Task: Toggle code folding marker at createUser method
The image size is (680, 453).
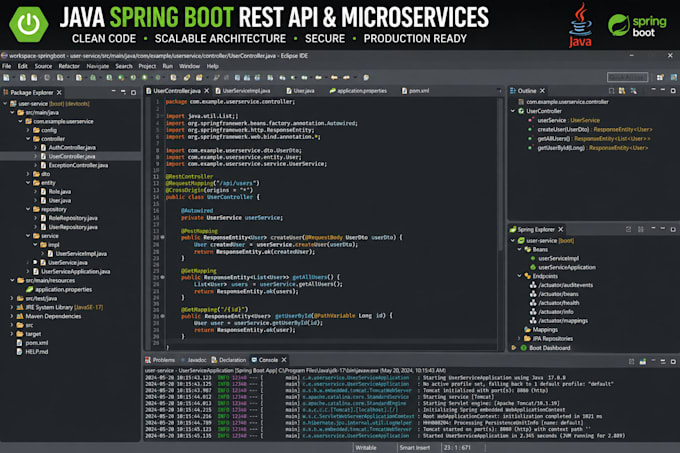Action: tap(163, 238)
